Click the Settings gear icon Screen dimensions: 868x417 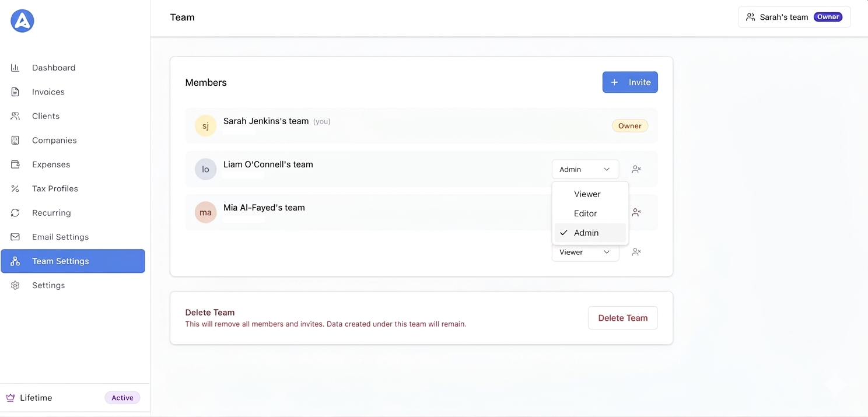click(15, 286)
